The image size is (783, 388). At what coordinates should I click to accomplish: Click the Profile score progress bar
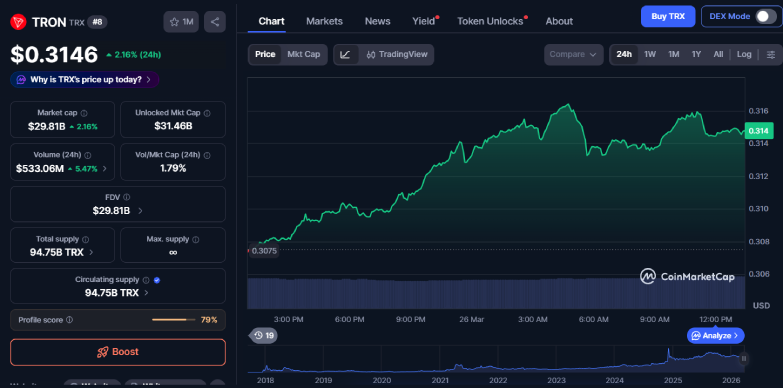(x=173, y=320)
